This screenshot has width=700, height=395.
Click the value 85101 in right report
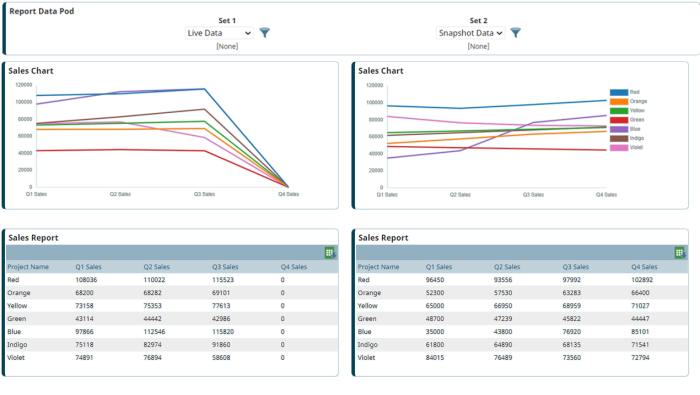[640, 332]
